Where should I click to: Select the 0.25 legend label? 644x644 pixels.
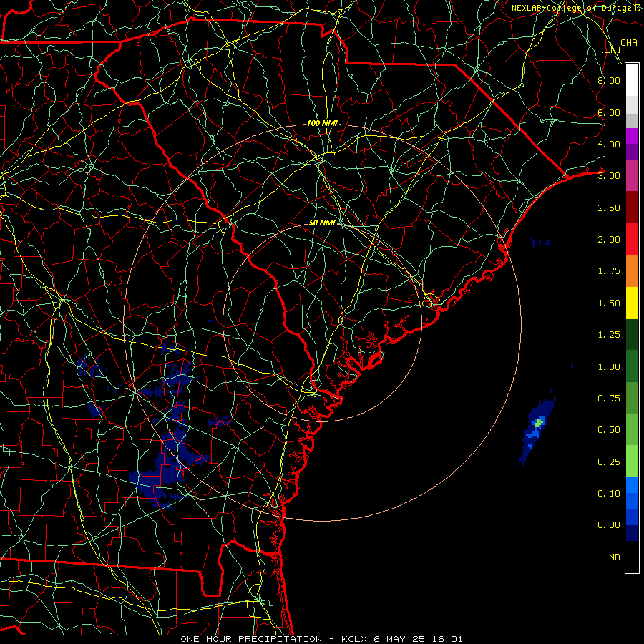pyautogui.click(x=609, y=462)
